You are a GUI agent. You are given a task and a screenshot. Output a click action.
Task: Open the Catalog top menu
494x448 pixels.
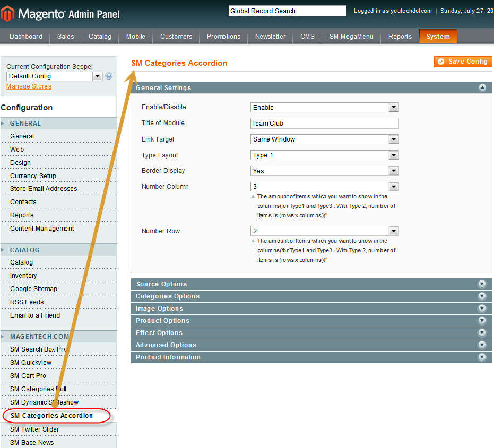click(100, 37)
